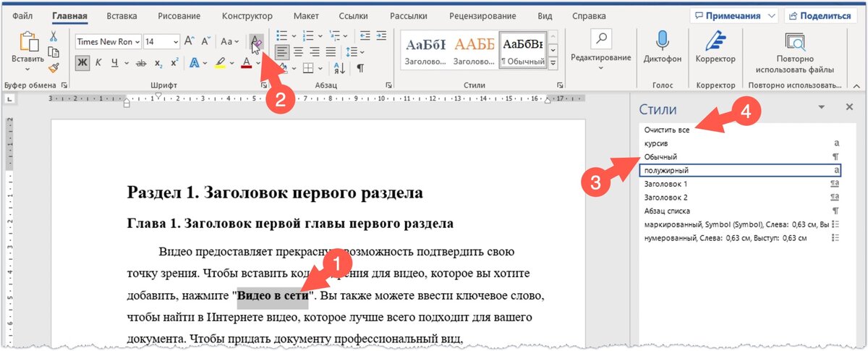This screenshot has width=868, height=351.
Task: Open the font color dropdown arrow
Action: pos(258,63)
